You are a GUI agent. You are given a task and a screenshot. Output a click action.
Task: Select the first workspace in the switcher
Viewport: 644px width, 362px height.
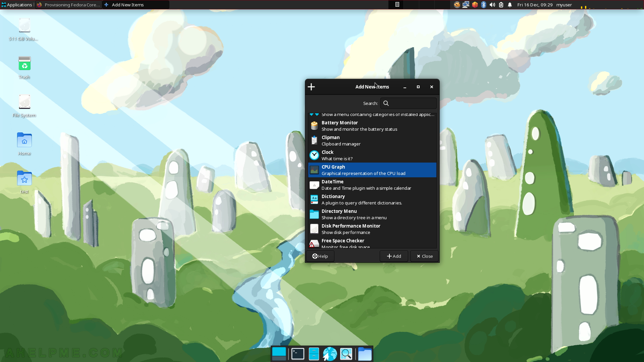[x=397, y=5]
